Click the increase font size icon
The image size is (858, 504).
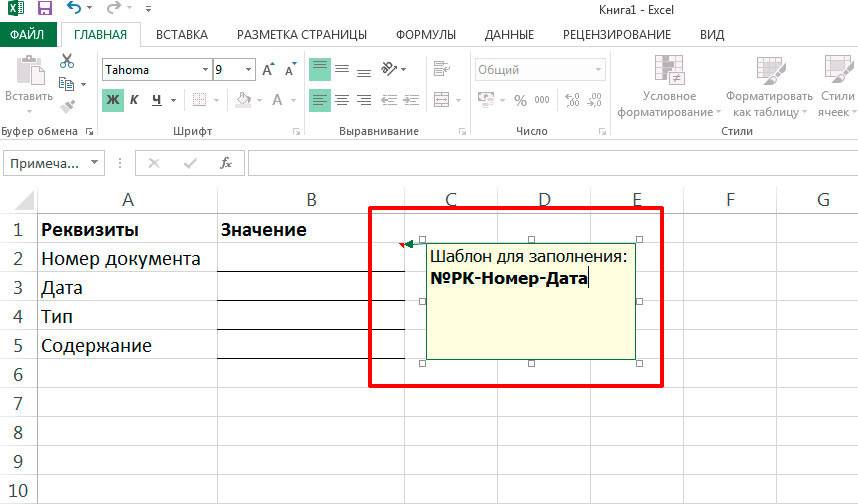pyautogui.click(x=268, y=70)
